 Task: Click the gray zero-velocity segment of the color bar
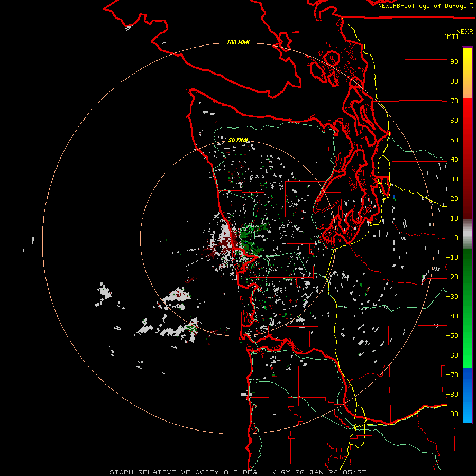(x=467, y=234)
